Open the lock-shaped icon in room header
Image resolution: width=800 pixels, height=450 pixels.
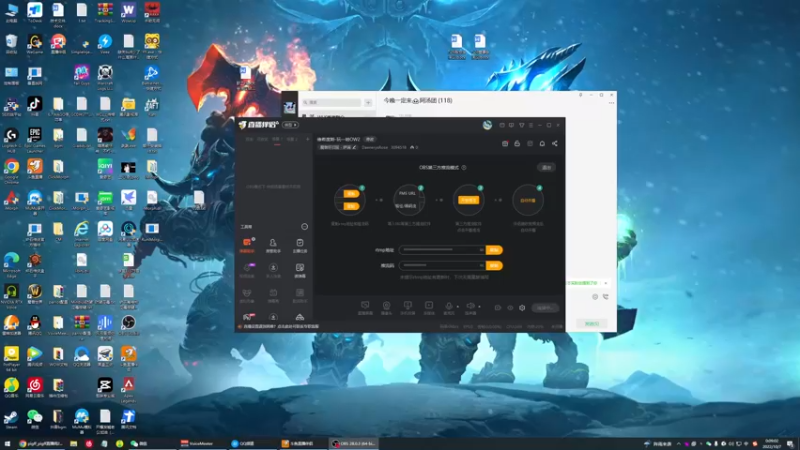517,144
